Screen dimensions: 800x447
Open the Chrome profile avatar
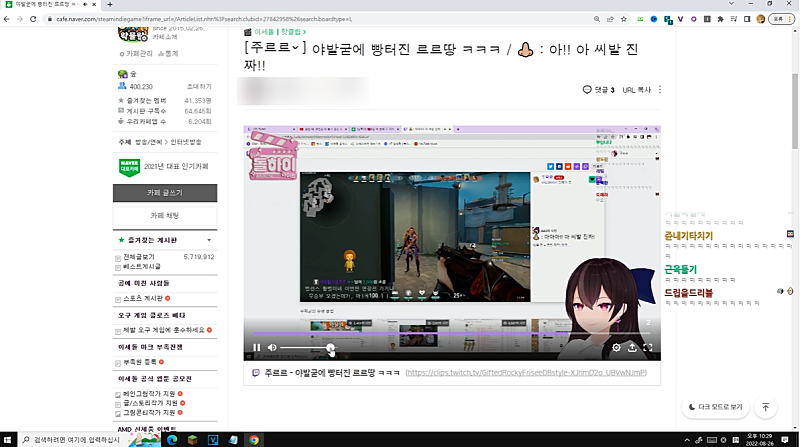(761, 19)
